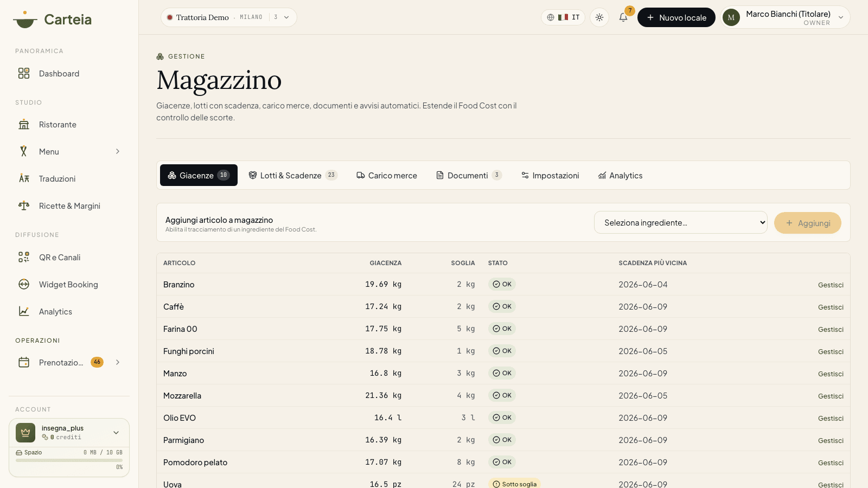The height and width of the screenshot is (488, 868).
Task: Open the Marco Bianchi user menu
Action: pyautogui.click(x=786, y=17)
